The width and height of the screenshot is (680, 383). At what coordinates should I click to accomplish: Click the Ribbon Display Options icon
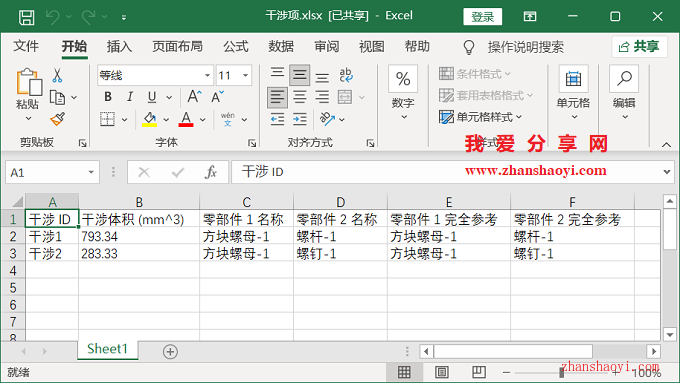point(530,17)
